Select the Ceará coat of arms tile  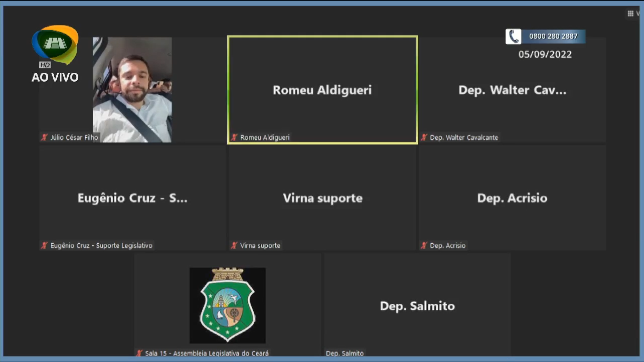click(227, 305)
